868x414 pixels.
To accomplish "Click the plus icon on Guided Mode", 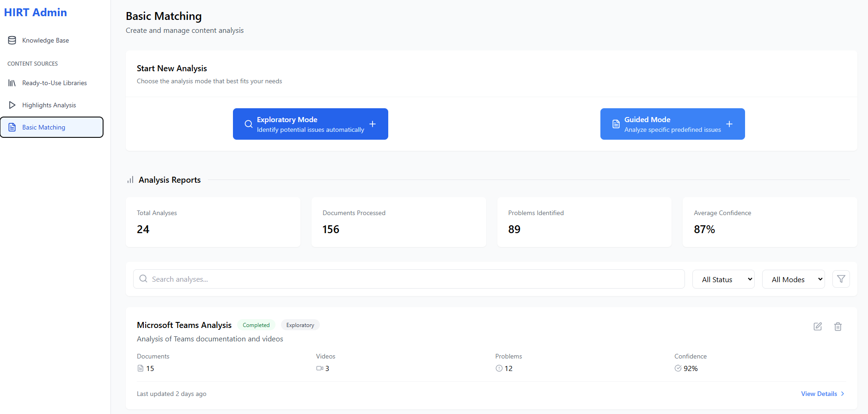I will click(x=729, y=124).
